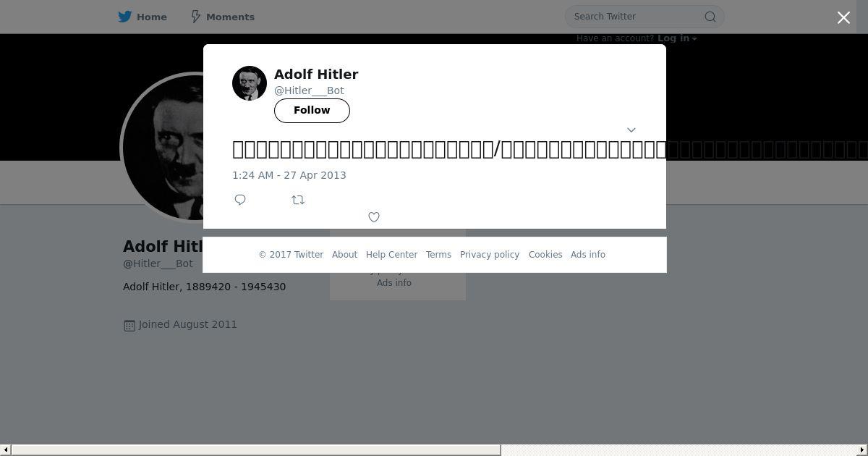Open the About footer link
This screenshot has width=868, height=456.
[x=344, y=255]
